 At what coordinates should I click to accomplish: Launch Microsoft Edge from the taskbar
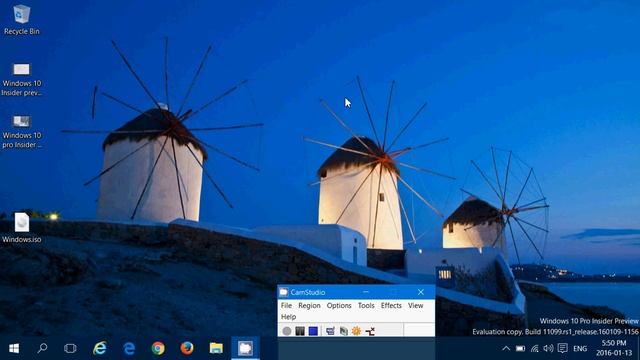129,348
